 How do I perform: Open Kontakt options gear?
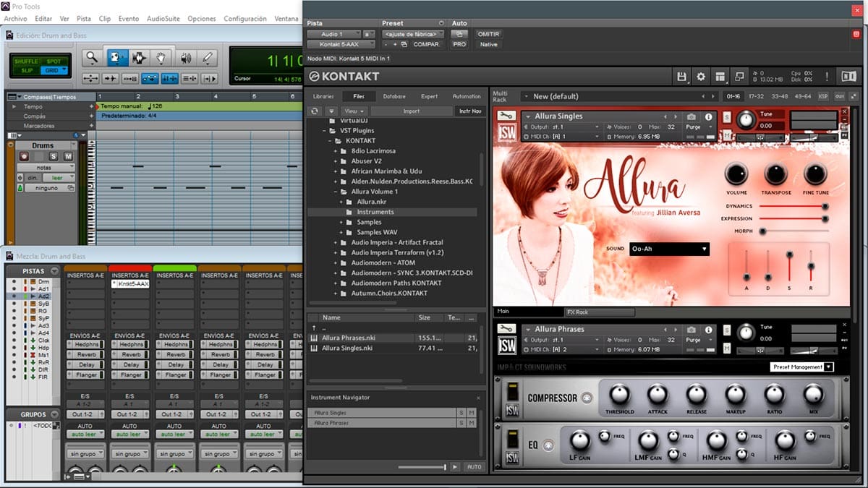pos(700,76)
